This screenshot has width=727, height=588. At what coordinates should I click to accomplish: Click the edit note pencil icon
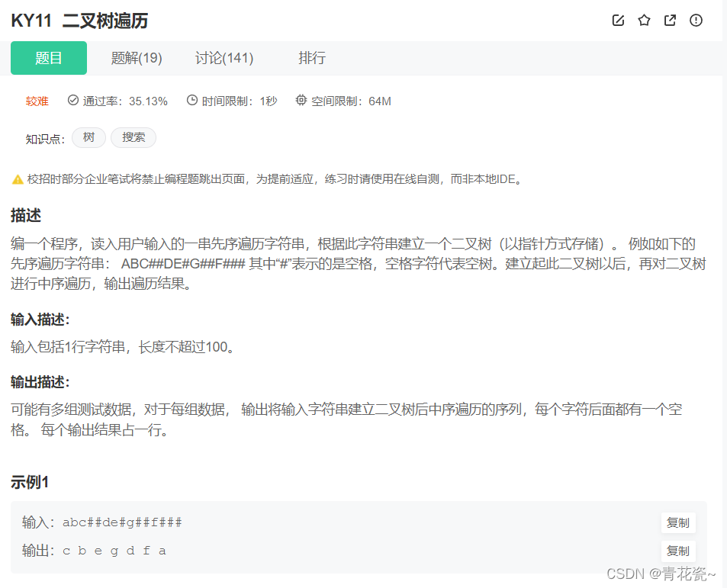618,20
